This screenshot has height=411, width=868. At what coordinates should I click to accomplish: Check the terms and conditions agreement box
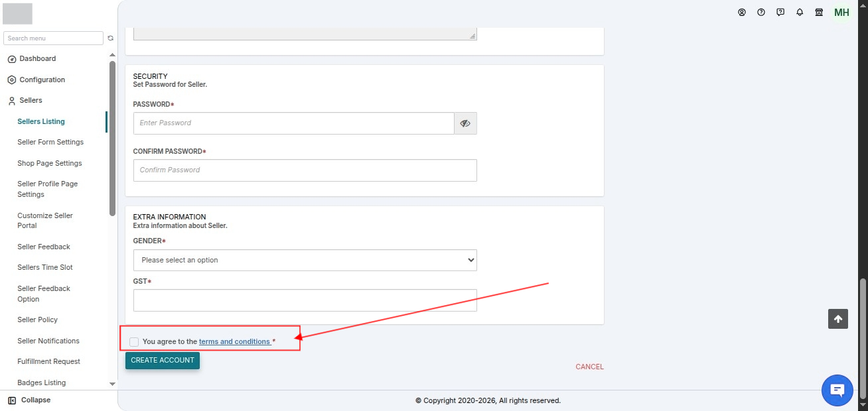tap(134, 341)
